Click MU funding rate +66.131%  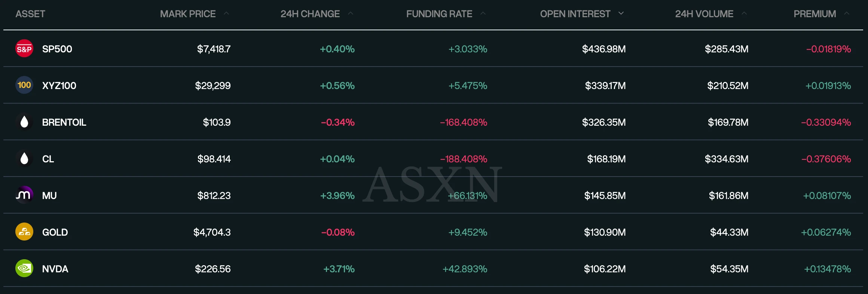click(x=468, y=196)
